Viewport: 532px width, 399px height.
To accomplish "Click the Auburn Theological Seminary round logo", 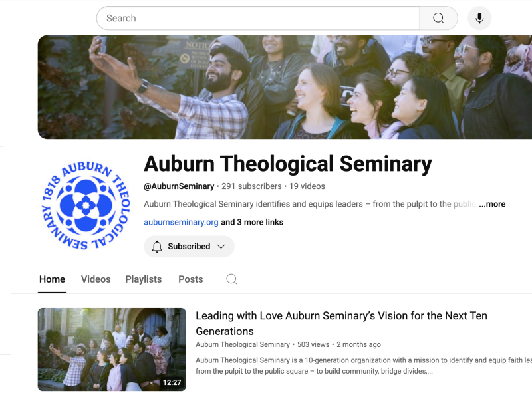I will point(86,205).
